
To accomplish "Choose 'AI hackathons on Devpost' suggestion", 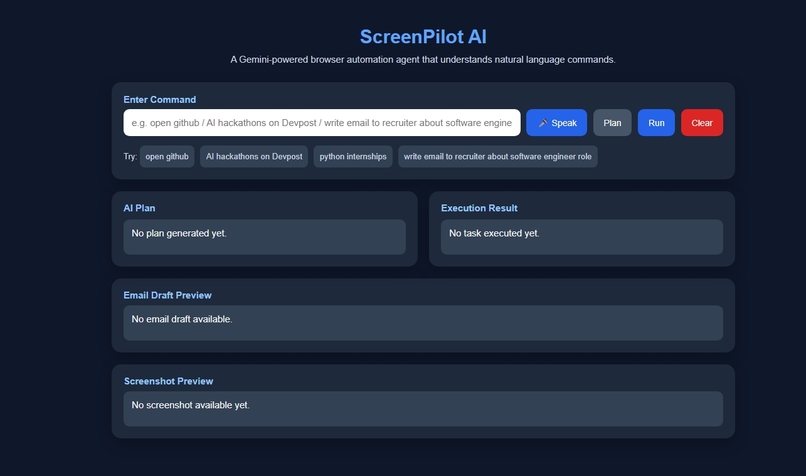I will (254, 157).
